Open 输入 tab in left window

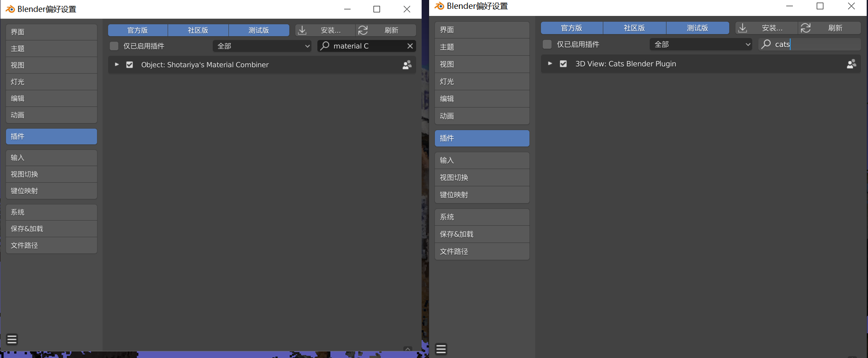(51, 158)
